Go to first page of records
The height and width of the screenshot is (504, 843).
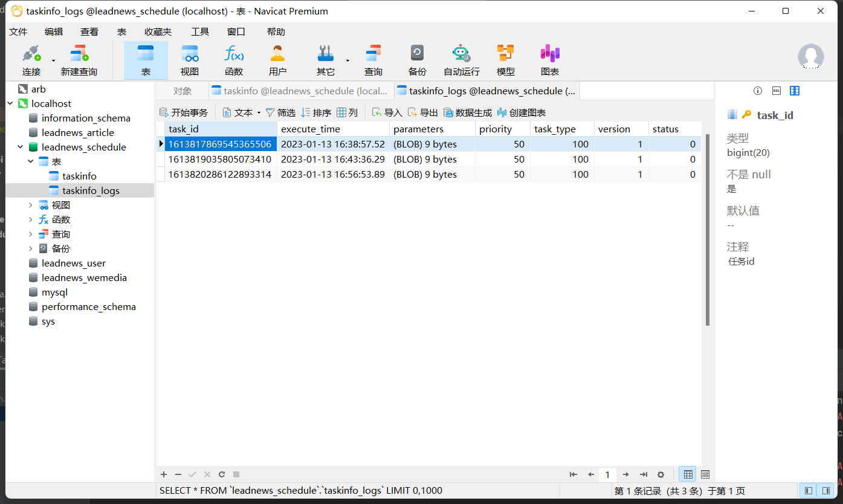point(573,474)
